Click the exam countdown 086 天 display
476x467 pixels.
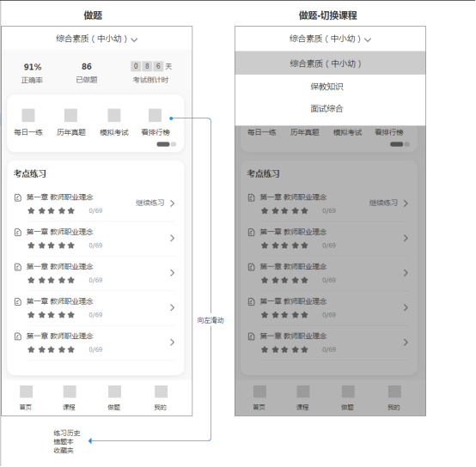click(151, 66)
